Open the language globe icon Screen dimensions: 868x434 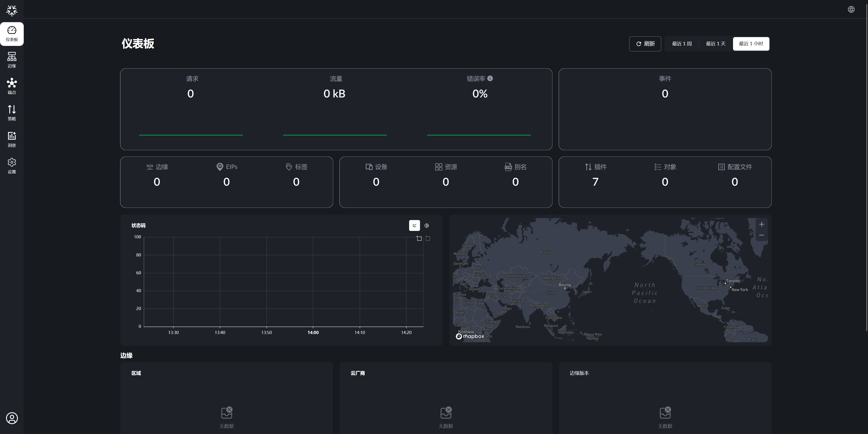coord(851,9)
